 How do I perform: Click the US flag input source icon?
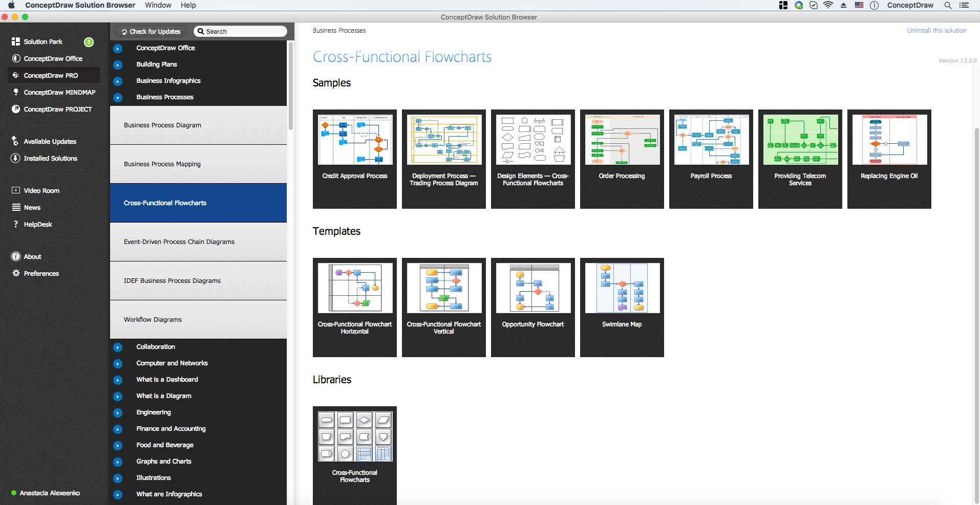[x=859, y=5]
